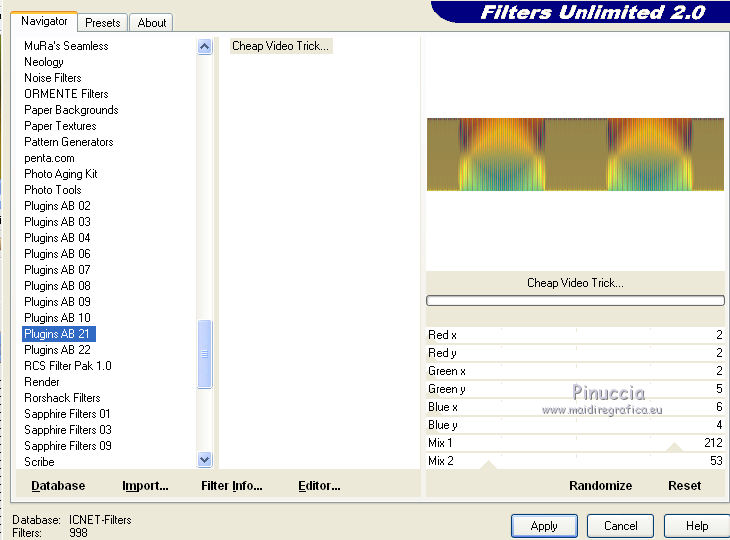Select Plugins AB 22 category
The width and height of the screenshot is (730, 540).
(57, 350)
